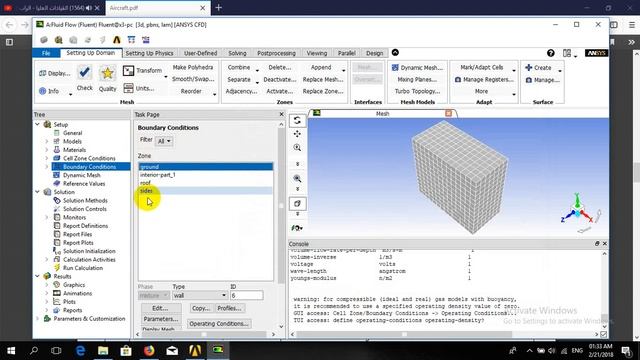The width and height of the screenshot is (640, 360).
Task: Click the Parameters... button
Action: [161, 319]
